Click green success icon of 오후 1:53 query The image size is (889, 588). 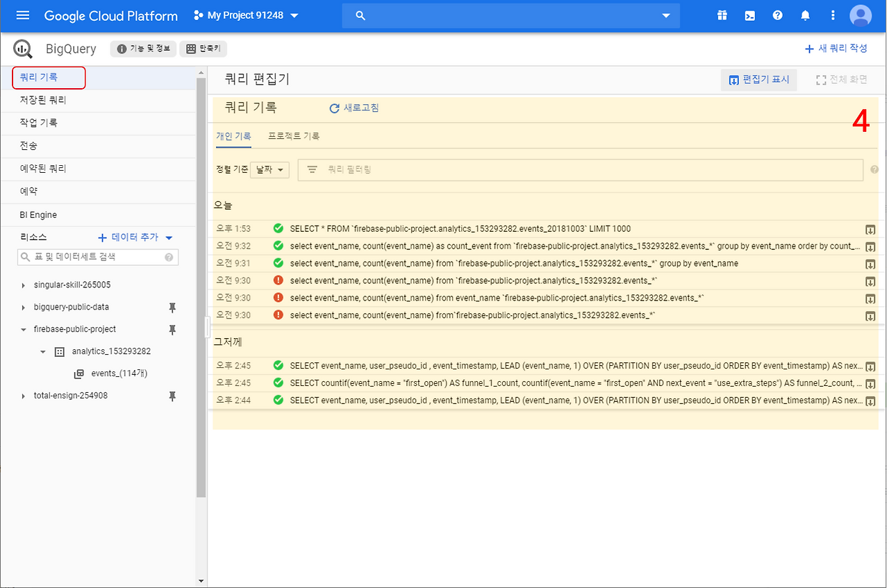pos(279,228)
